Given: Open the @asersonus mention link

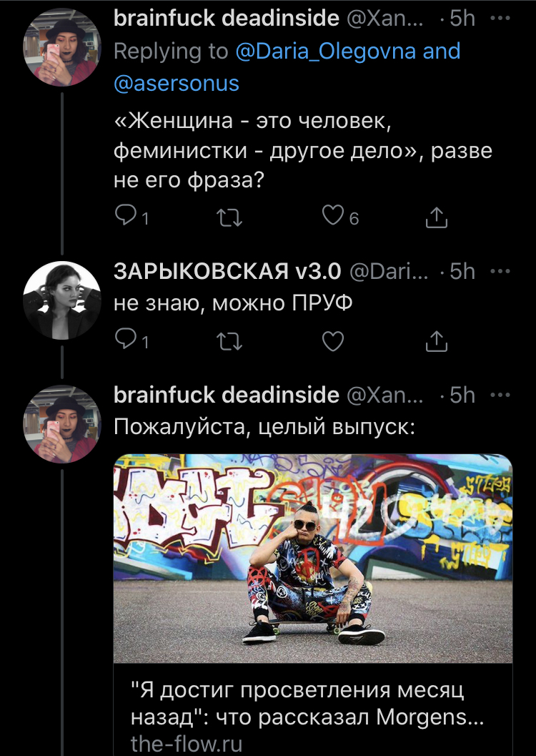Looking at the screenshot, I should pos(177,83).
